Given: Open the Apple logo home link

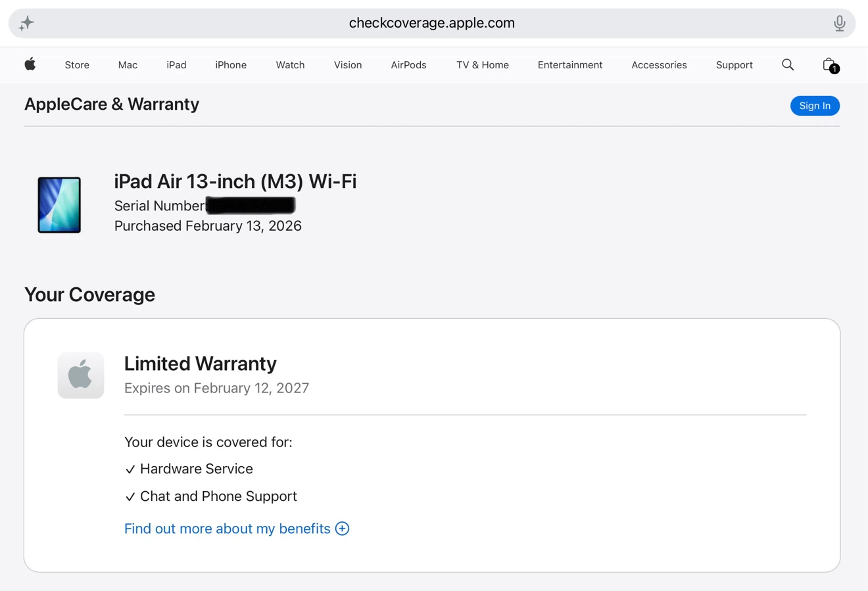Looking at the screenshot, I should click(30, 64).
